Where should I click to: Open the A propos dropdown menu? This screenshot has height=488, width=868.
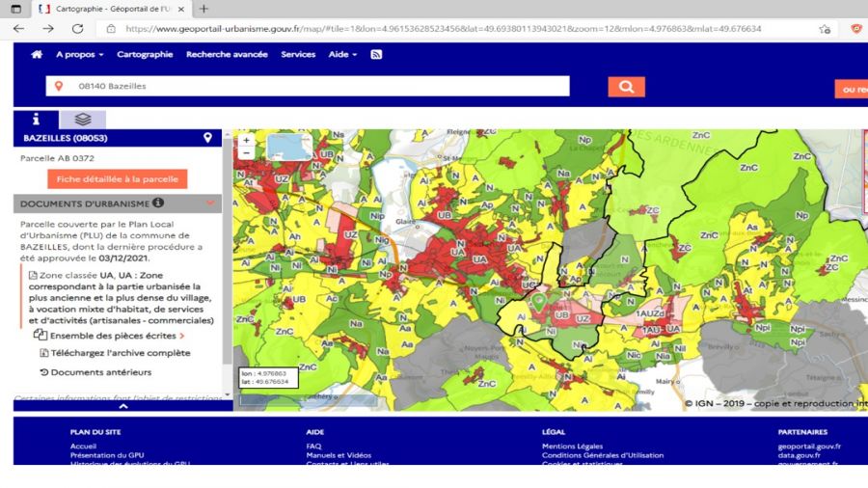click(80, 54)
